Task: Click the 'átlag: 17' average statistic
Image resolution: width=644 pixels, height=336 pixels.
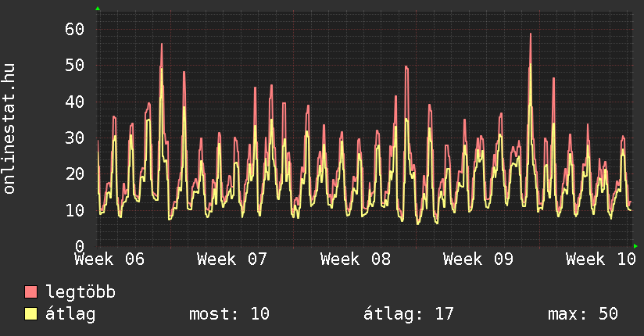Action: click(x=408, y=314)
